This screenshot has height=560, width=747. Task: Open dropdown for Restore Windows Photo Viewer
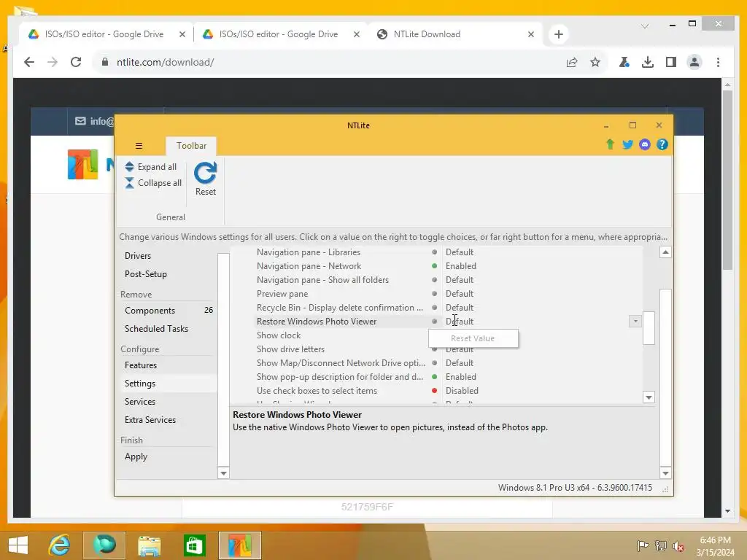coord(635,322)
